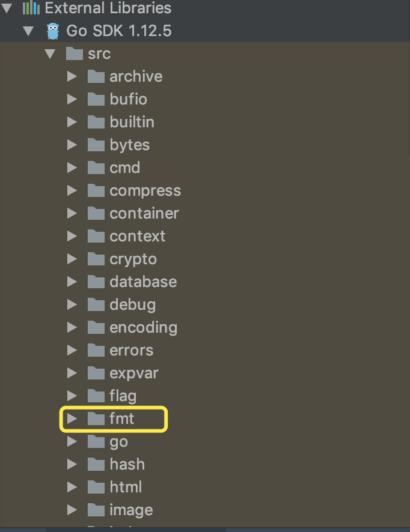Collapse the Go SDK 1.12.5 node
Screen dimensions: 410x532
28,31
